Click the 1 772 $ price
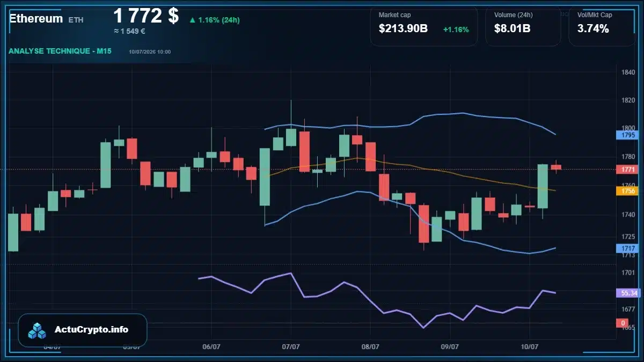Viewport: 644px width, 362px height. coord(146,16)
